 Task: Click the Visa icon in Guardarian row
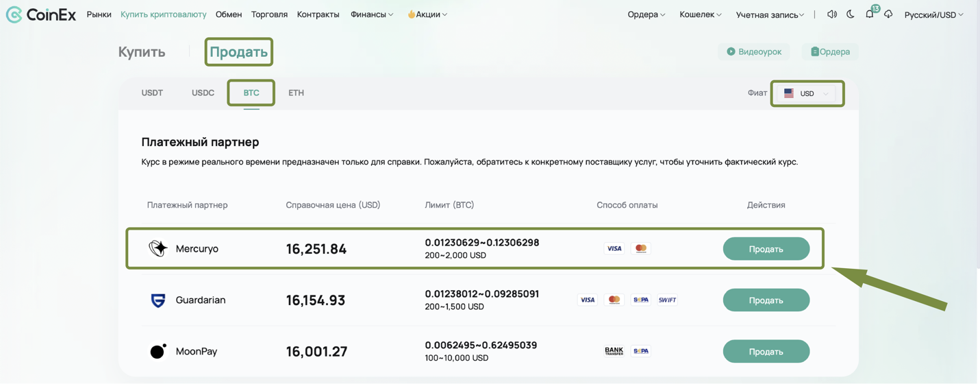[x=588, y=300]
